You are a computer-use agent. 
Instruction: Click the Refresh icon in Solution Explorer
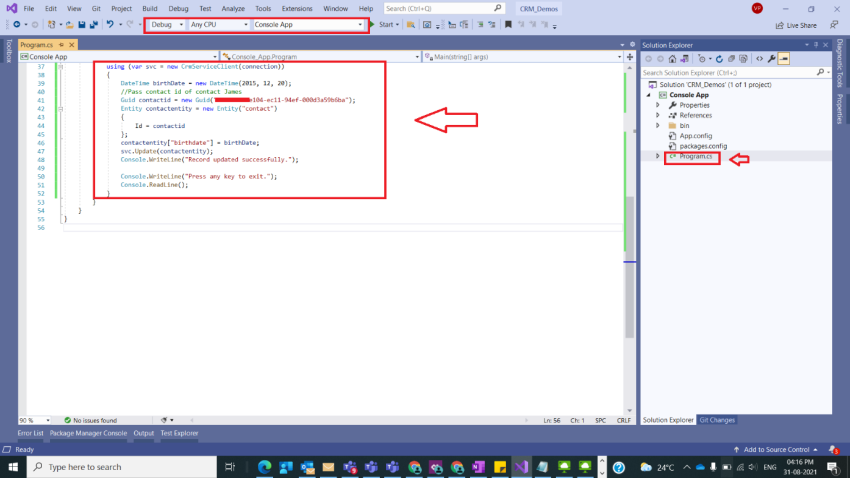coord(719,59)
